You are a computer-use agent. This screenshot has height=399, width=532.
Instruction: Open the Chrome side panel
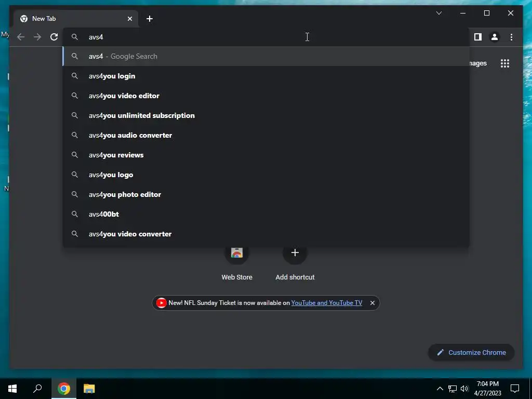click(478, 37)
